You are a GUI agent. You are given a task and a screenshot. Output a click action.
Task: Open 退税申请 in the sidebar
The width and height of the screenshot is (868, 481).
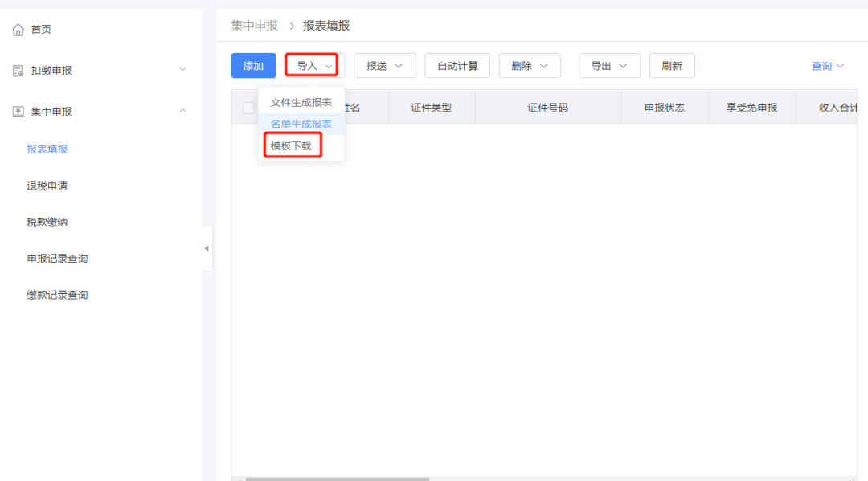click(47, 185)
